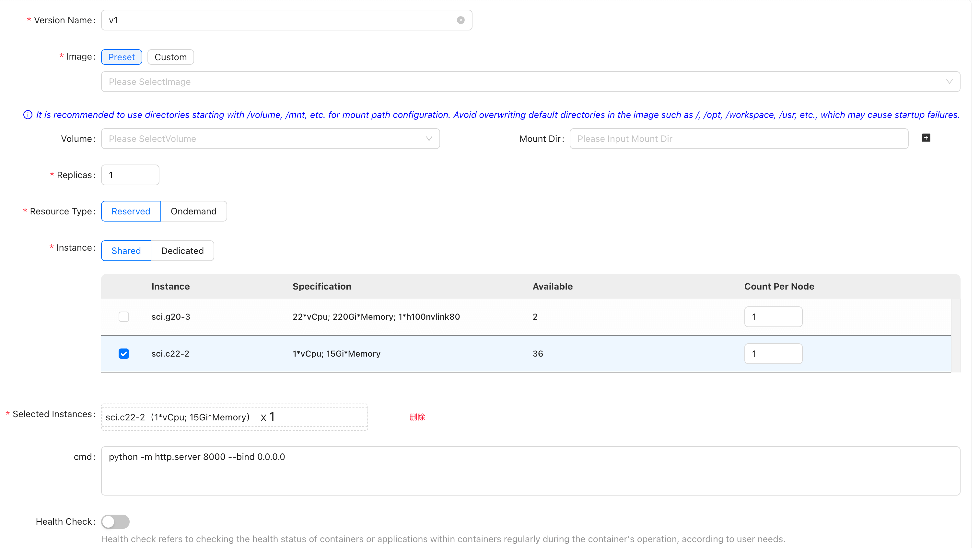This screenshot has height=548, width=980.
Task: Click the Available value 2
Action: pyautogui.click(x=535, y=317)
